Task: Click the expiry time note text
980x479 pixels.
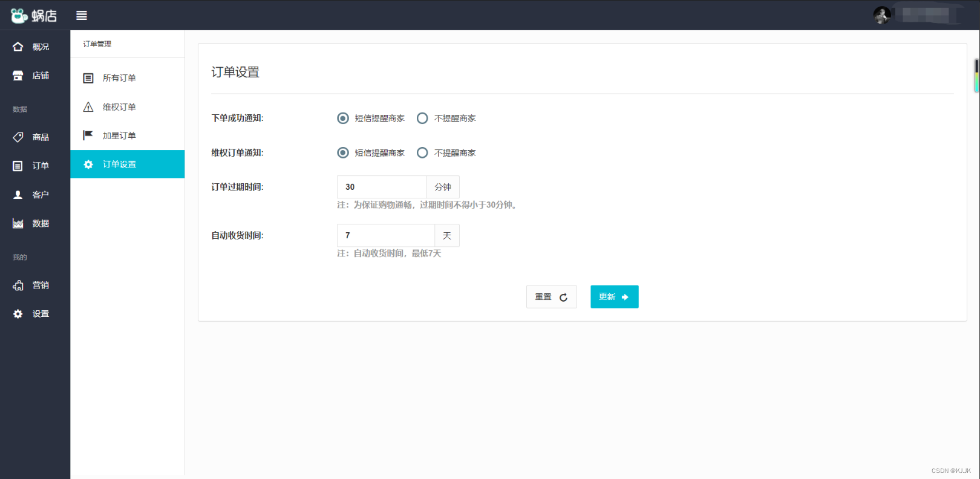Action: tap(427, 205)
